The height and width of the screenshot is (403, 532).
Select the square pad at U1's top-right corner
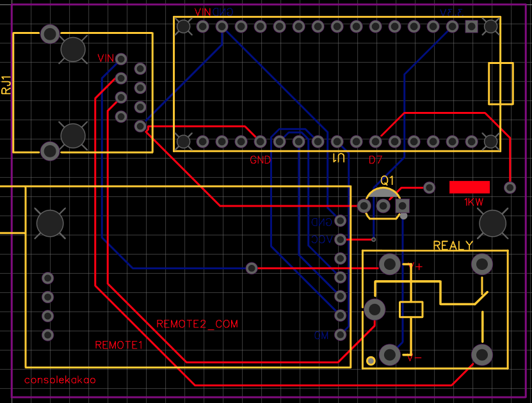(472, 26)
